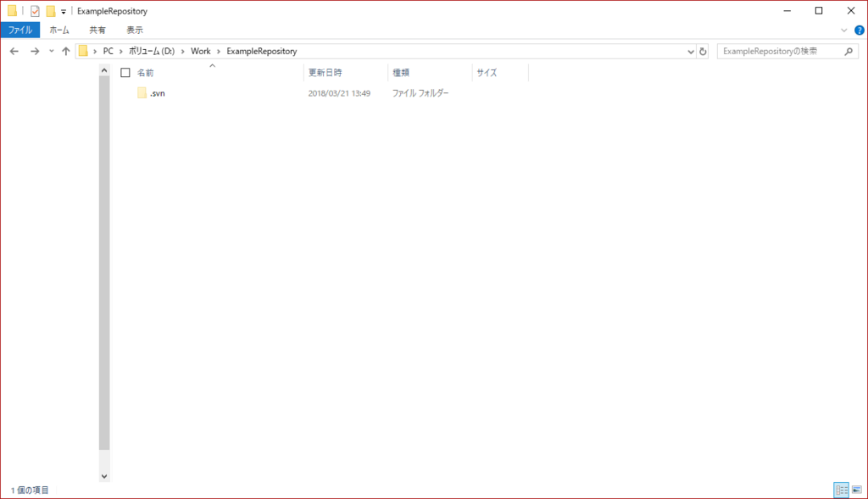Viewport: 868px width, 499px height.
Task: Go forward with the forward arrow
Action: click(34, 51)
